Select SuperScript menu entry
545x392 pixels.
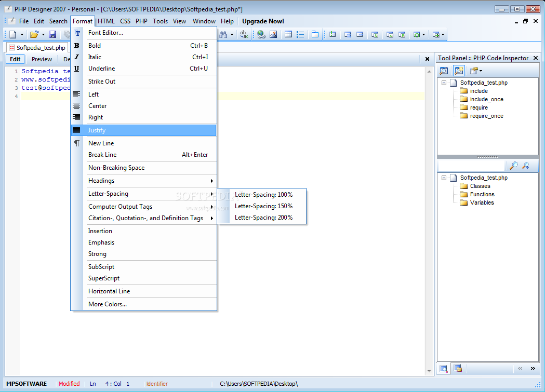point(144,278)
